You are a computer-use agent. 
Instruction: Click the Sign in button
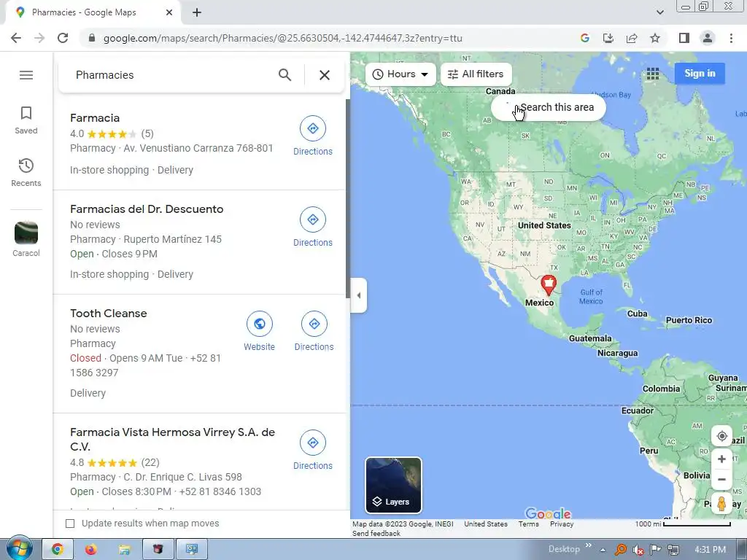click(700, 74)
